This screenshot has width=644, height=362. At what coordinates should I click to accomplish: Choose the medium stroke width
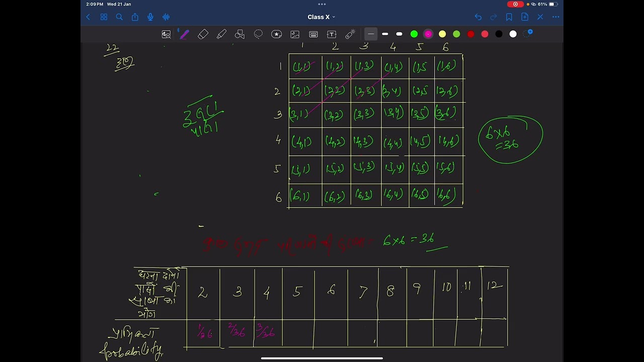coord(385,34)
